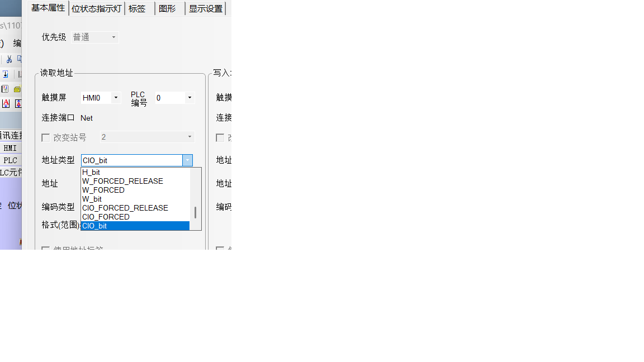This screenshot has width=644, height=362.
Task: Collapse the 地址类型 CIO_bit combo box
Action: coord(187,160)
